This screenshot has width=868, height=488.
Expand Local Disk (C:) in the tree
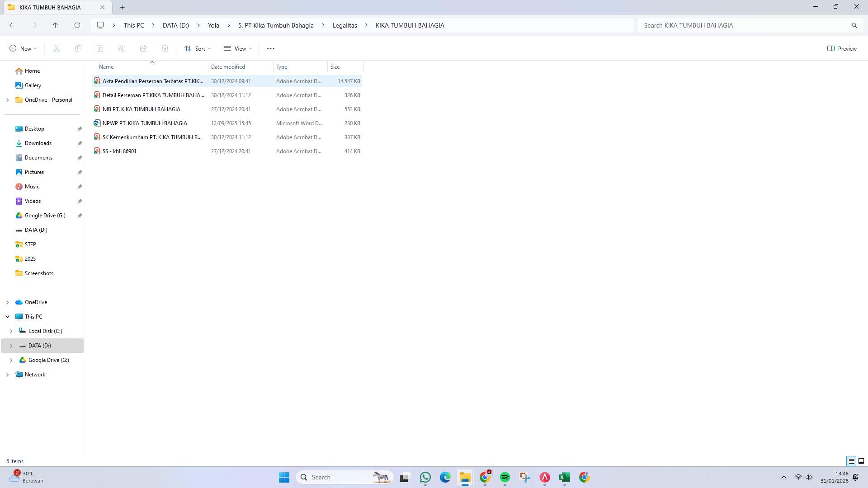(x=11, y=331)
